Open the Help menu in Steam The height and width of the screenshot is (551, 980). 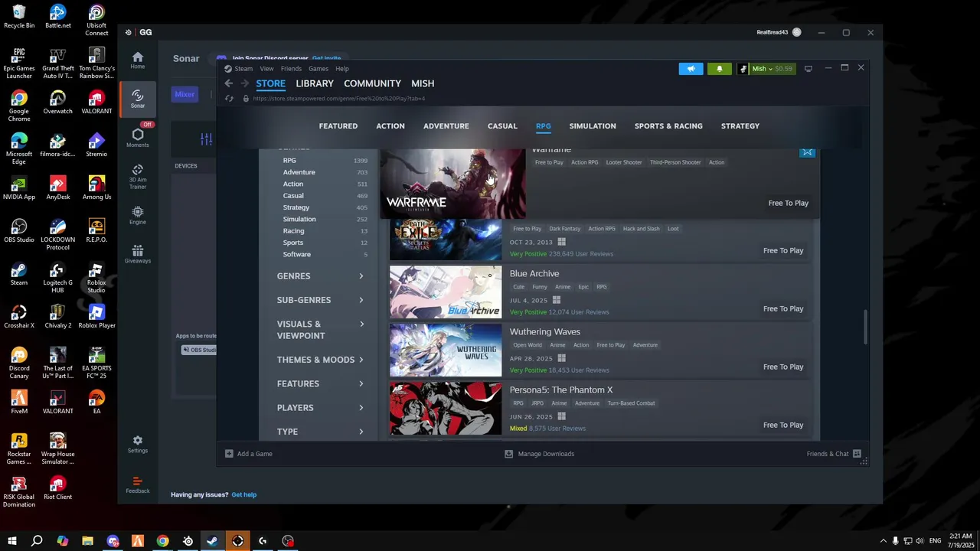[342, 69]
